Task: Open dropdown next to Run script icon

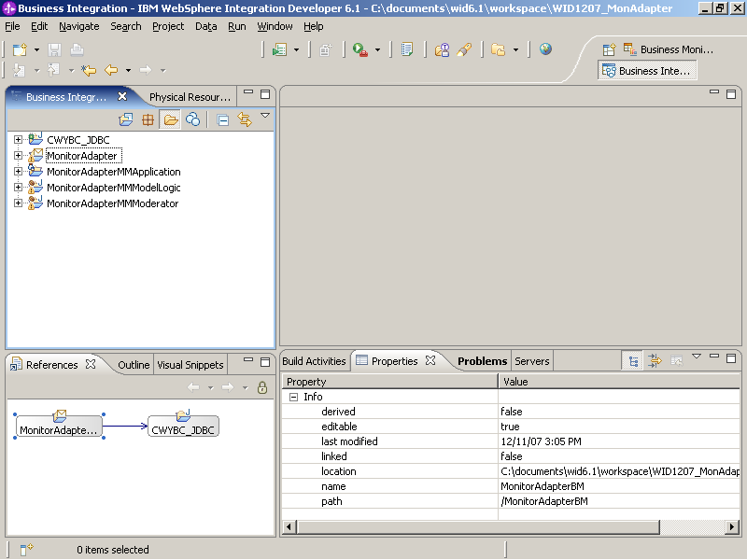Action: pos(296,50)
